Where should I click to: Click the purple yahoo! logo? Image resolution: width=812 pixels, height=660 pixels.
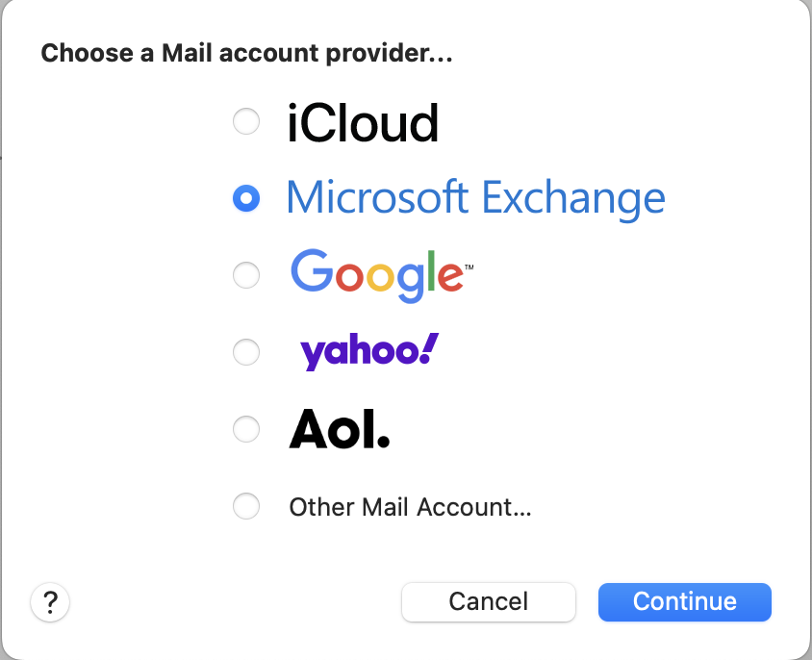(368, 351)
